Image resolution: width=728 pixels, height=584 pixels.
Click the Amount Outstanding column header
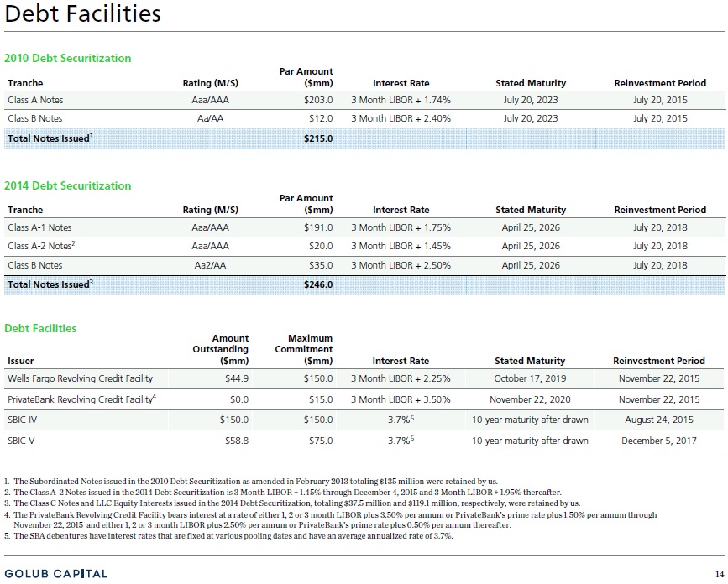click(x=221, y=349)
